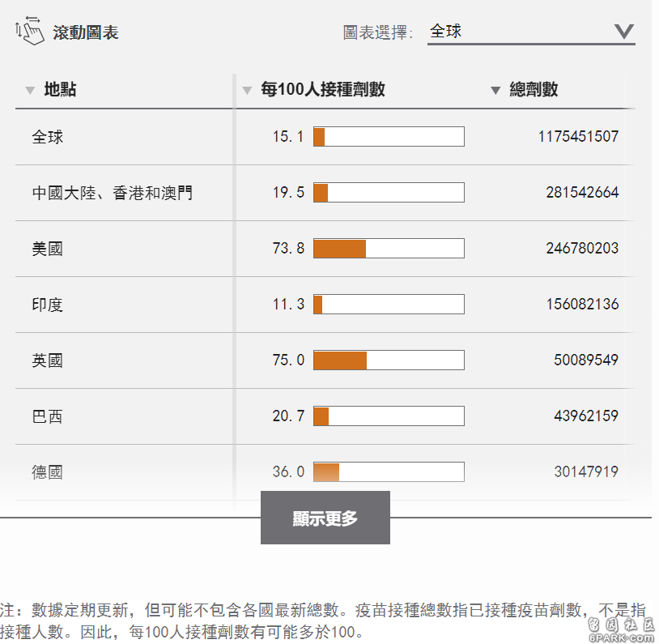Click the 總劑數 column header text

point(534,89)
